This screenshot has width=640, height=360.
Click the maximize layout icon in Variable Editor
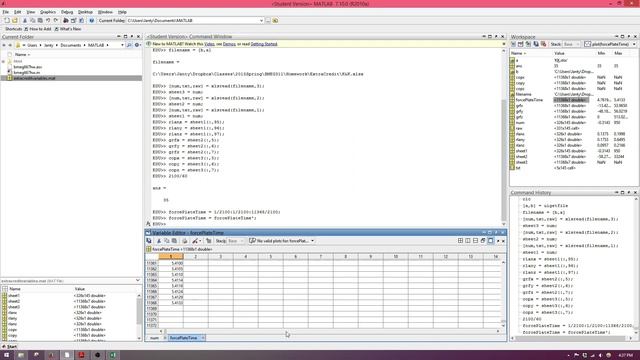(x=491, y=241)
